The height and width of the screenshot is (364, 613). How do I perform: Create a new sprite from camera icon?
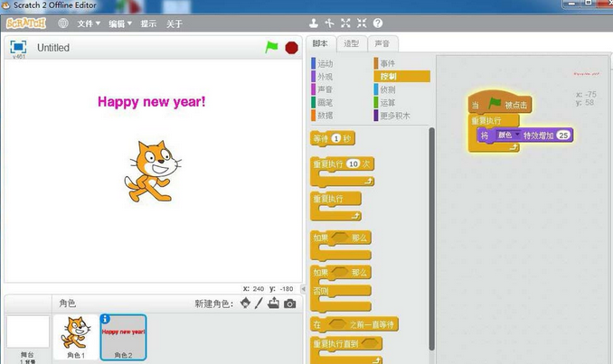click(289, 303)
